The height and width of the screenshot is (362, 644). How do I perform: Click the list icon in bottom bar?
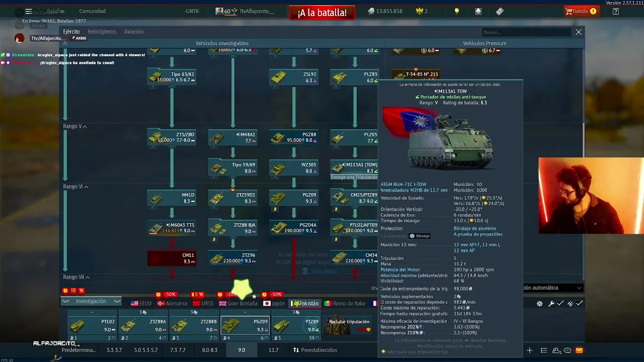[x=544, y=350]
